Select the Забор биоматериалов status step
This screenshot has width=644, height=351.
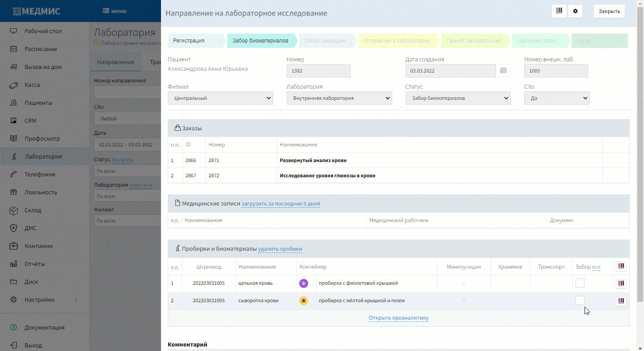tap(263, 41)
